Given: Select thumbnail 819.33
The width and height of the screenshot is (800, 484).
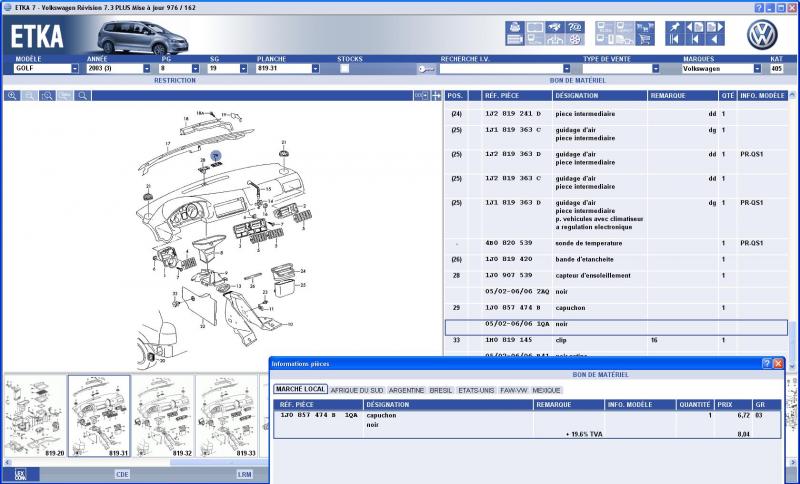Looking at the screenshot, I should click(x=227, y=416).
